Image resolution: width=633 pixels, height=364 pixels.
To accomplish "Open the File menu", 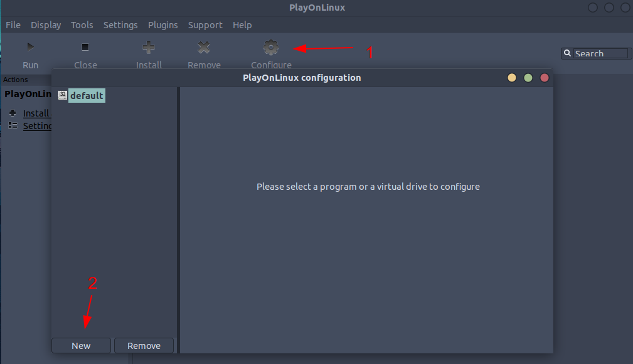I will [x=13, y=25].
